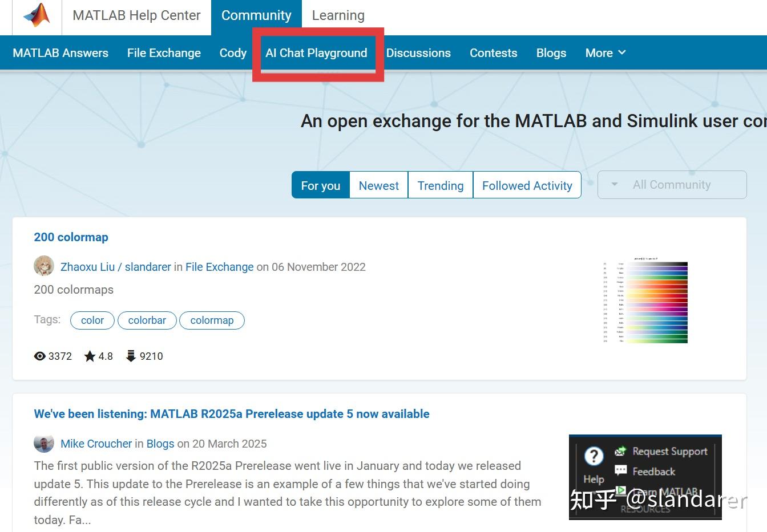Enable the Trending filter

click(440, 185)
